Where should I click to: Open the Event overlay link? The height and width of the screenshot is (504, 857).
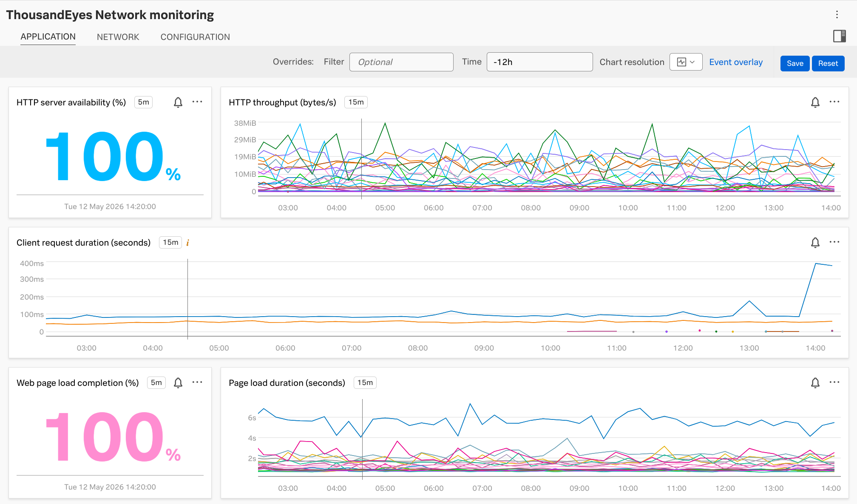(736, 62)
